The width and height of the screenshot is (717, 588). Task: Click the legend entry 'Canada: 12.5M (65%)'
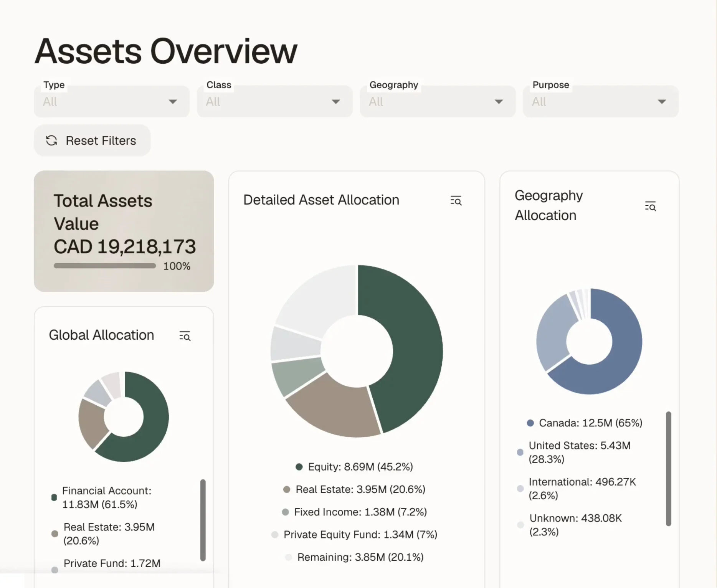click(585, 423)
